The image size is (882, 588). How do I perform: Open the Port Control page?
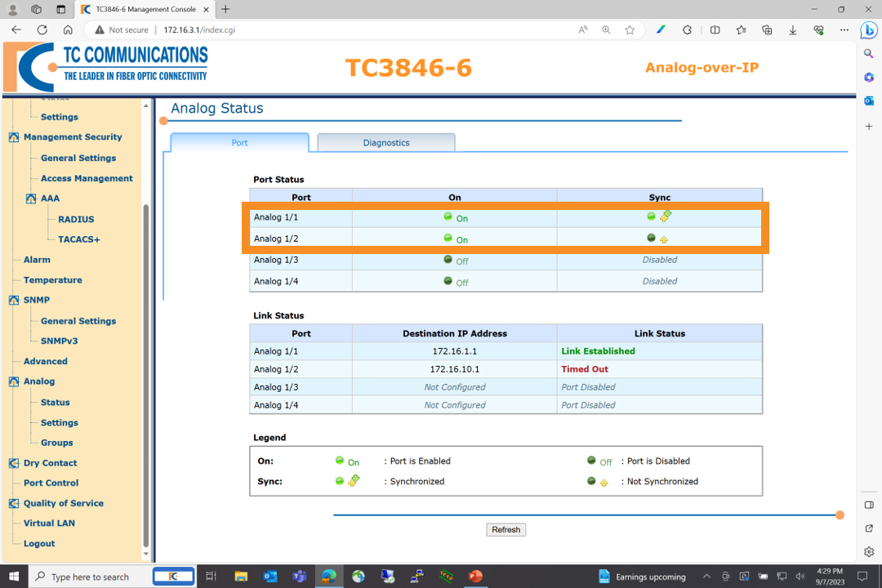coord(51,483)
